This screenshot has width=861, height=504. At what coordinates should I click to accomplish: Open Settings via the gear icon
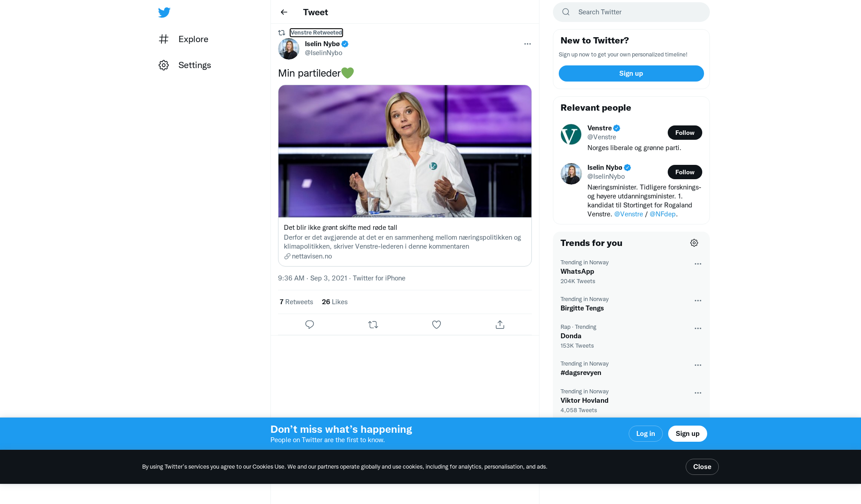pos(164,65)
